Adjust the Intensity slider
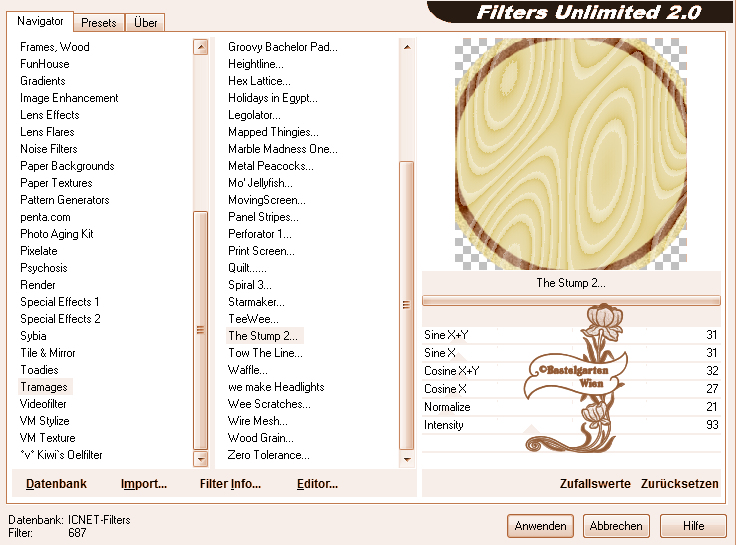 point(571,425)
